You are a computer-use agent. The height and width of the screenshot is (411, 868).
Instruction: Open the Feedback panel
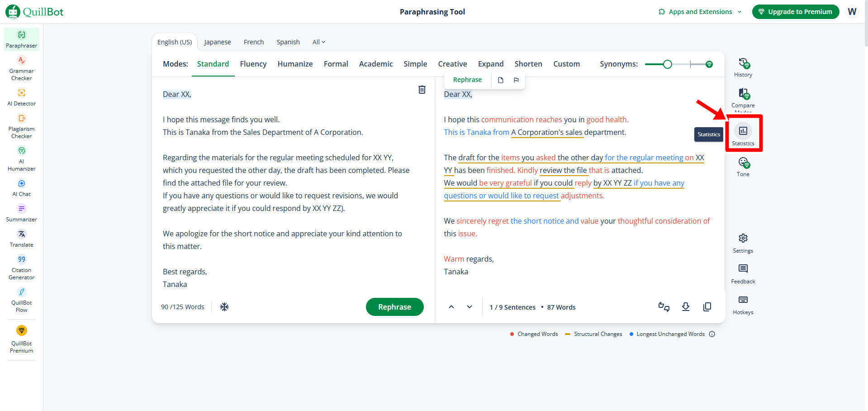click(x=743, y=274)
